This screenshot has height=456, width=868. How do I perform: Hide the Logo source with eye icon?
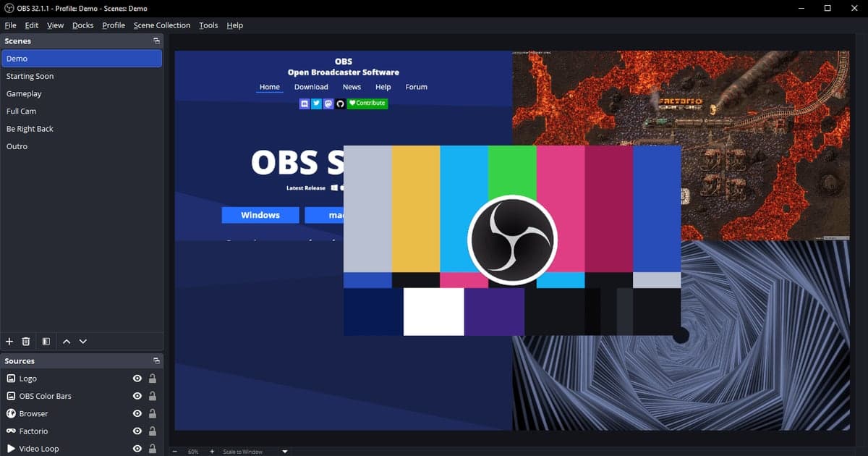(x=137, y=379)
